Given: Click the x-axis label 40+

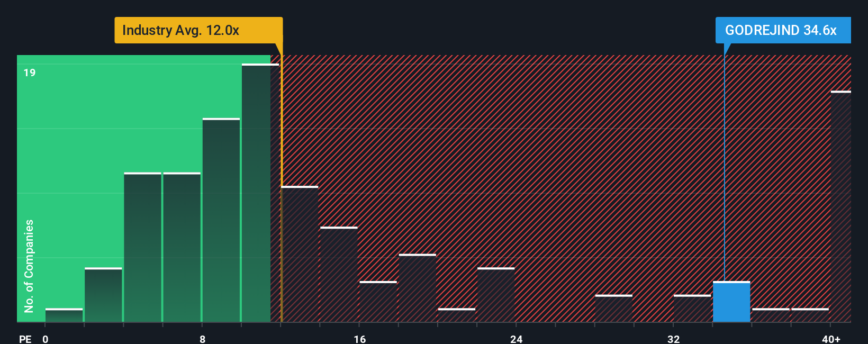Looking at the screenshot, I should (x=831, y=339).
